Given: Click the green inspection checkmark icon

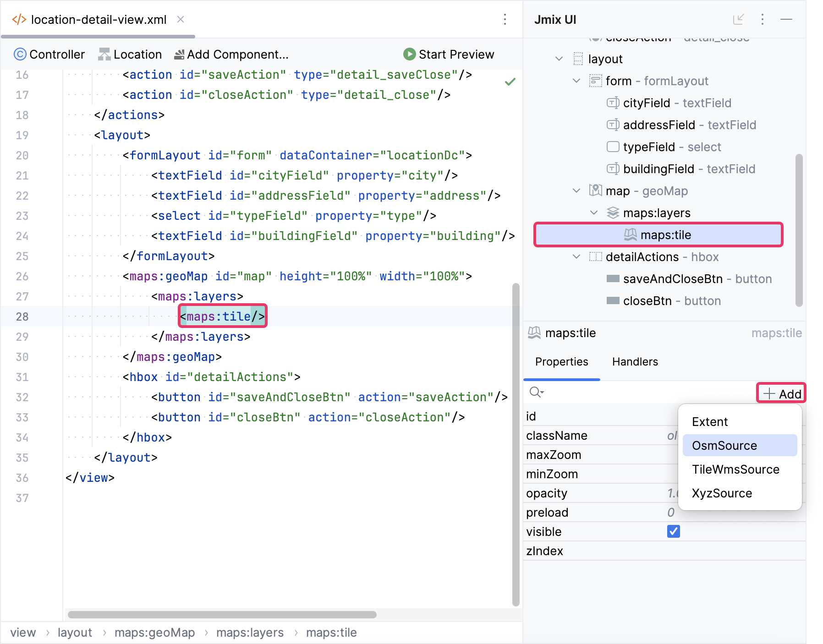Looking at the screenshot, I should (x=510, y=82).
